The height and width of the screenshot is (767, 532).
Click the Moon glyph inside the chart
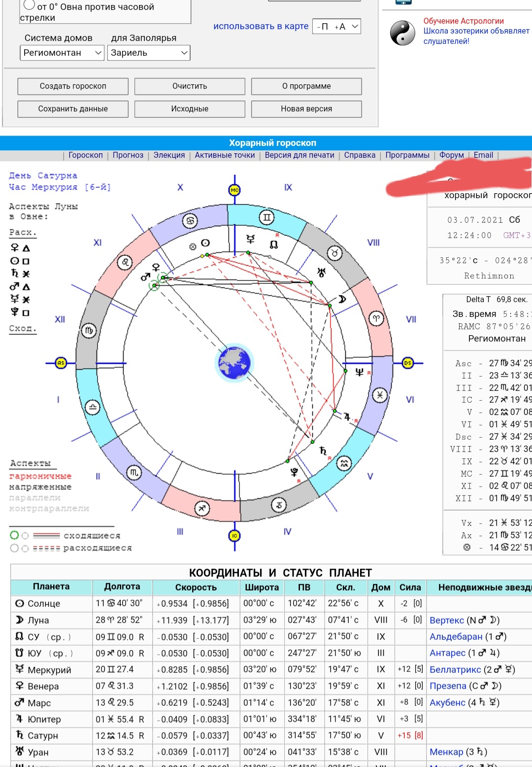(x=342, y=299)
